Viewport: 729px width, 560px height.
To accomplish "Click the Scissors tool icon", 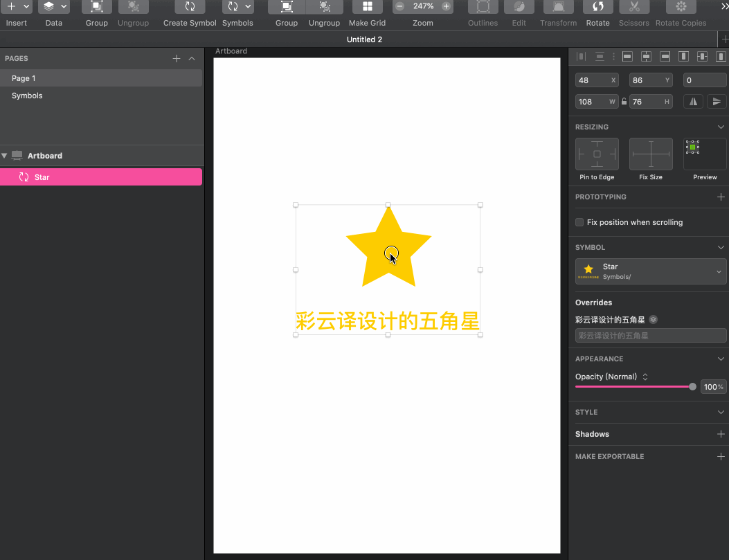I will 633,7.
